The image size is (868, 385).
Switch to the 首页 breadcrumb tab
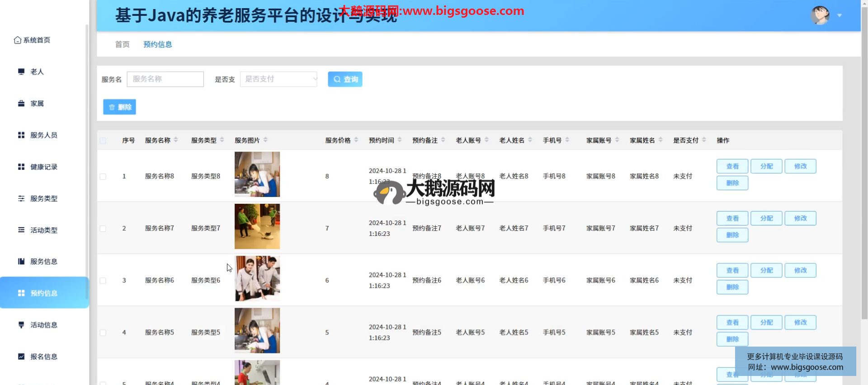point(122,44)
